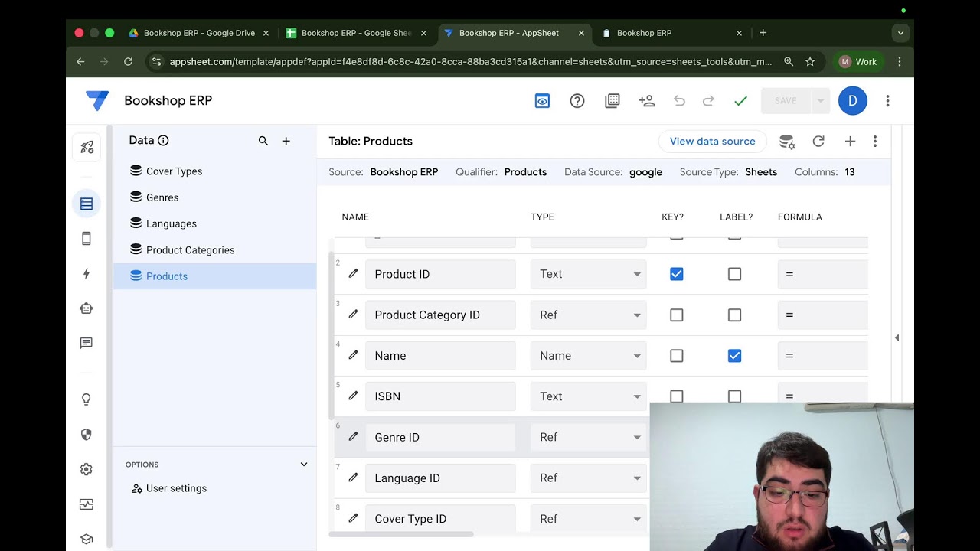Select the Languages table
Screen dimensions: 980x551
pos(214,223)
